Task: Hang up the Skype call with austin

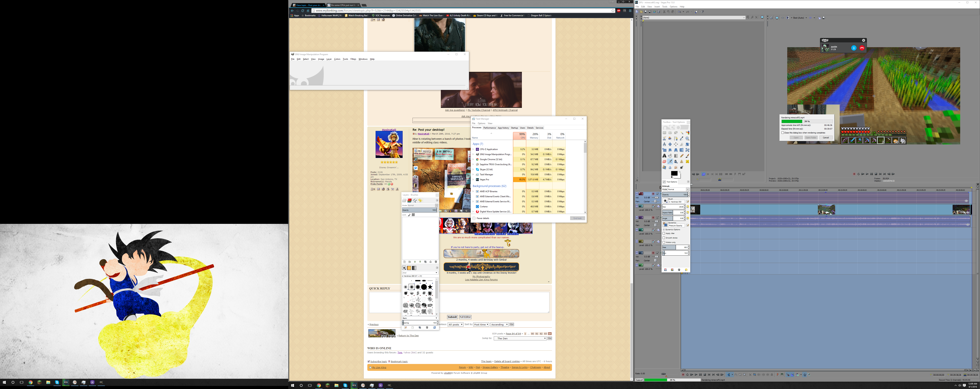Action: tap(862, 48)
